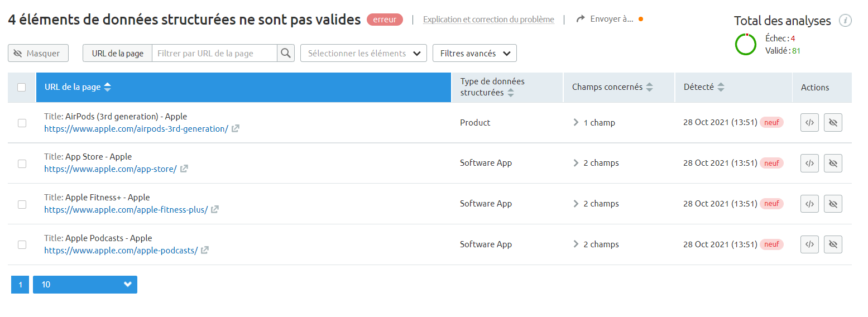Click the analyses donut chart
The height and width of the screenshot is (317, 868).
(746, 44)
